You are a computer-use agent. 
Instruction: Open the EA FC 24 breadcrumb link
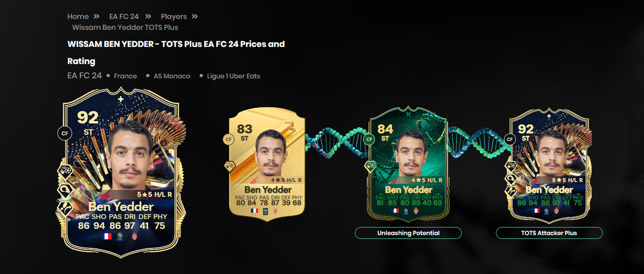click(x=124, y=17)
